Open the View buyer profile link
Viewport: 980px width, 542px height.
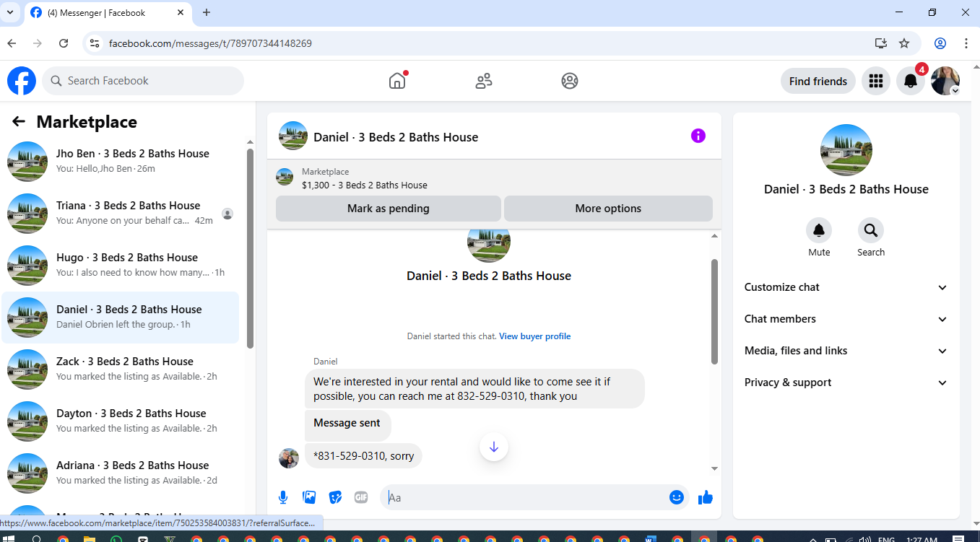(x=534, y=336)
